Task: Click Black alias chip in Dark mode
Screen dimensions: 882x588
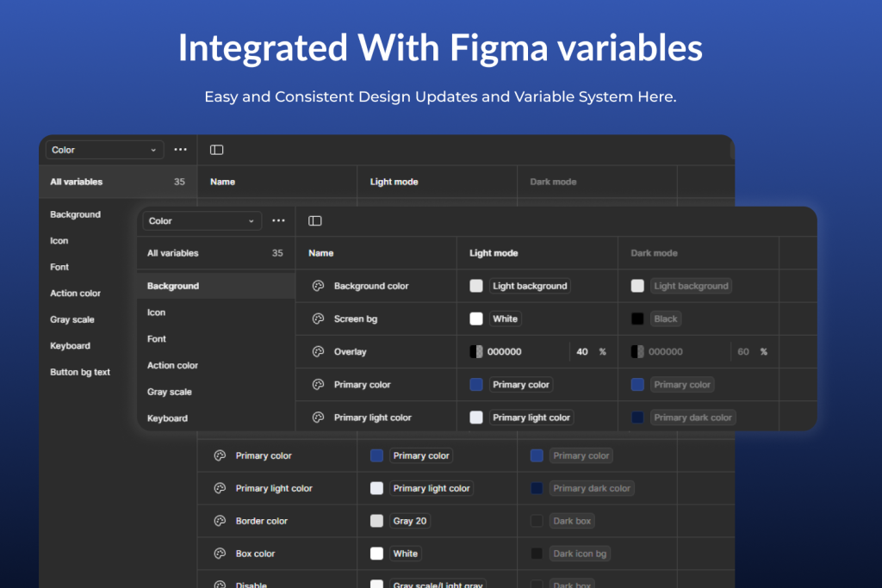Action: tap(666, 319)
